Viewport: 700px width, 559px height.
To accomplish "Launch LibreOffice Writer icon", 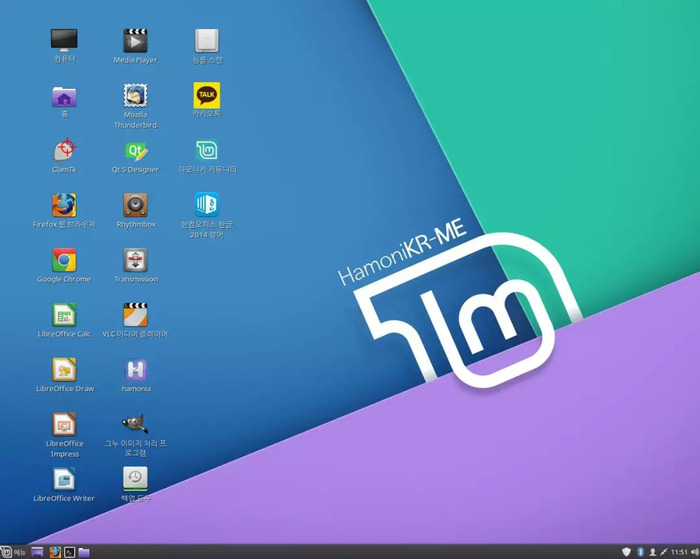I will click(x=64, y=479).
